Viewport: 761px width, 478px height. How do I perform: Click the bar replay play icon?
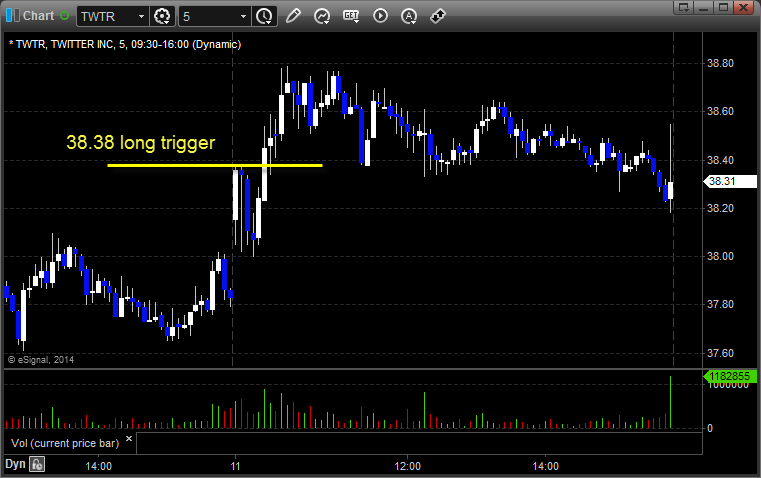point(380,16)
